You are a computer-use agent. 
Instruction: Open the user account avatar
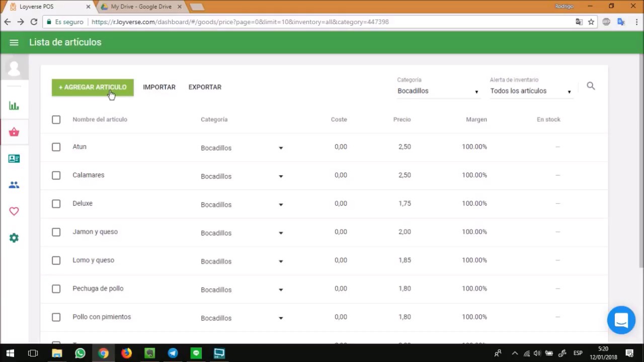[x=14, y=68]
